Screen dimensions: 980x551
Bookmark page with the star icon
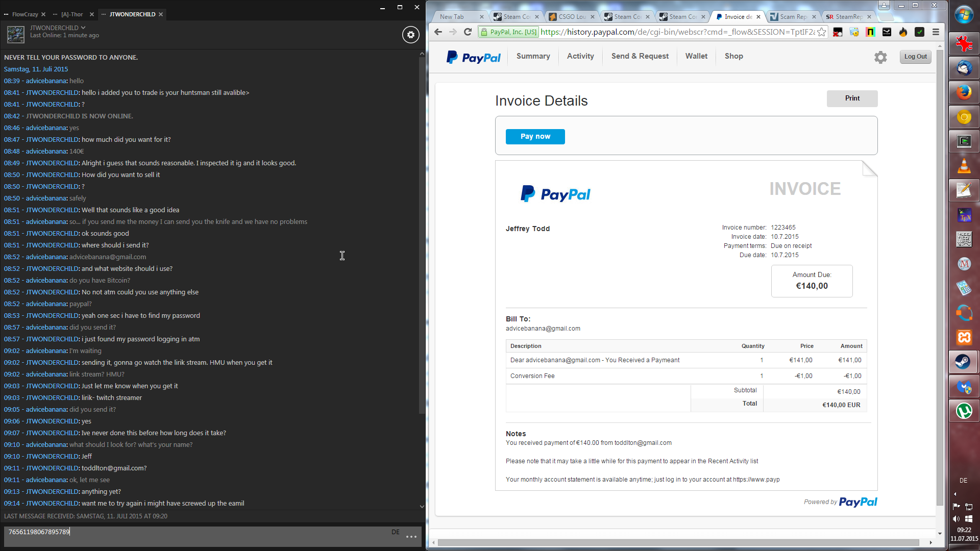(821, 32)
